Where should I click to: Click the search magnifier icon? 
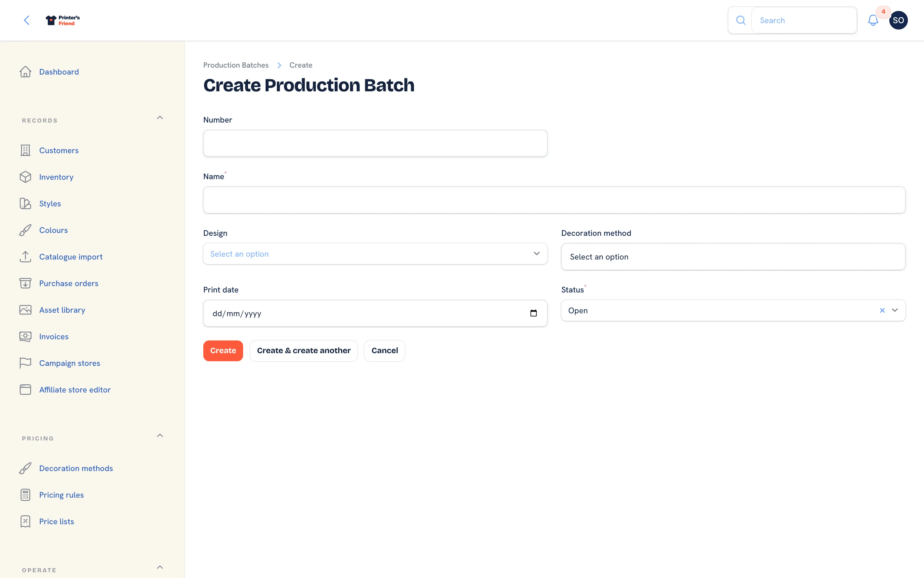tap(741, 20)
